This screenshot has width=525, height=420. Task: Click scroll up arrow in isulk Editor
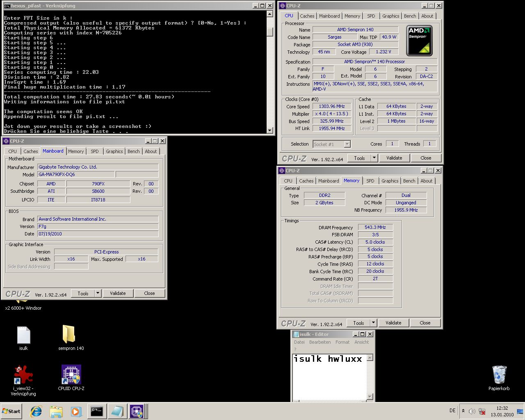(370, 358)
